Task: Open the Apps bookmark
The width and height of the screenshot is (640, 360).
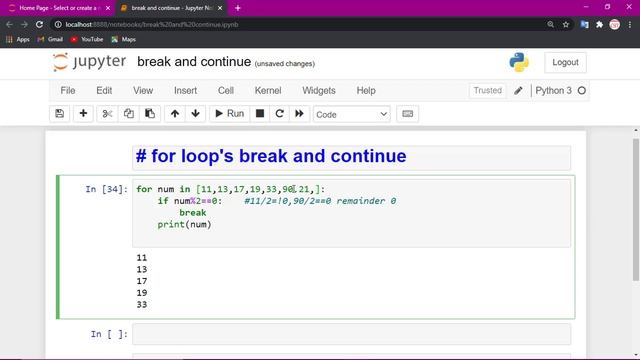Action: click(x=18, y=40)
